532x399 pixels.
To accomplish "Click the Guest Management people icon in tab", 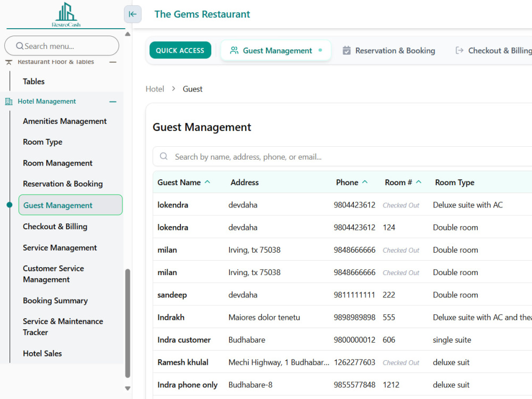I will pyautogui.click(x=234, y=51).
